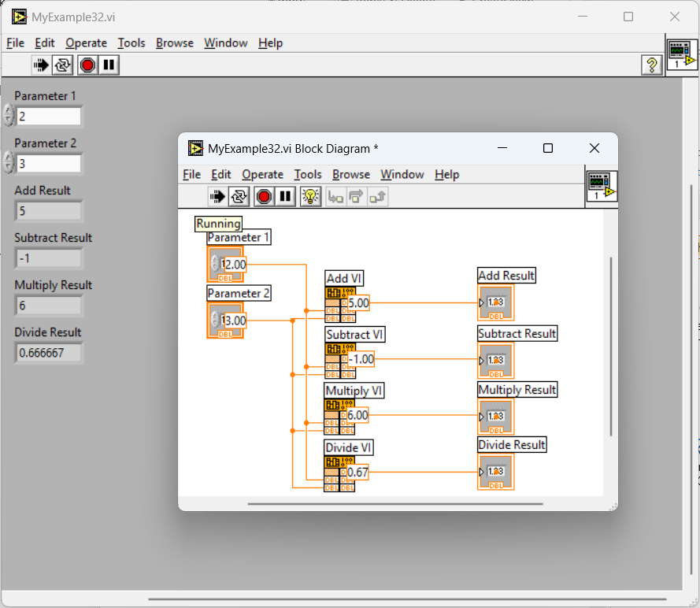
Task: Maximize the Block Diagram window
Action: pos(548,148)
